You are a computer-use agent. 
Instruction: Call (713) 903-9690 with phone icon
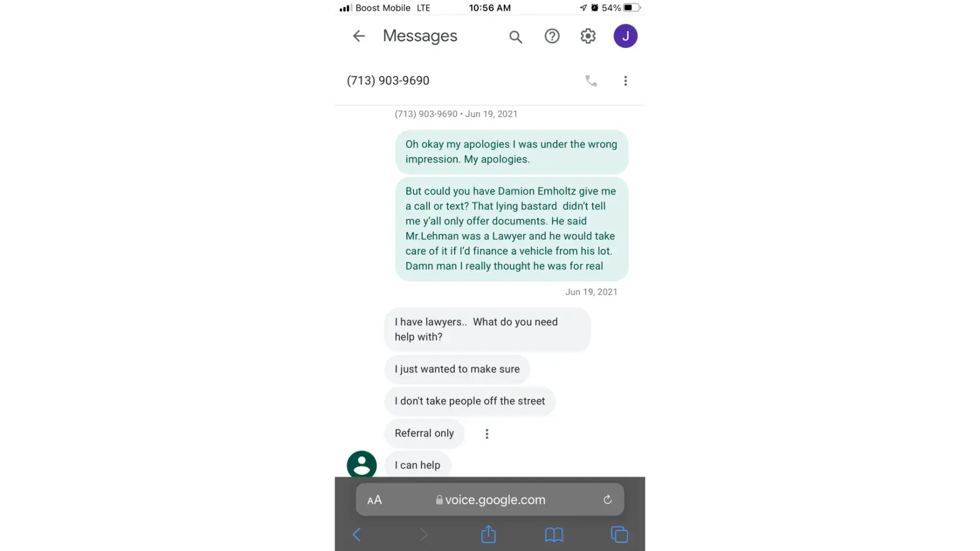point(591,81)
